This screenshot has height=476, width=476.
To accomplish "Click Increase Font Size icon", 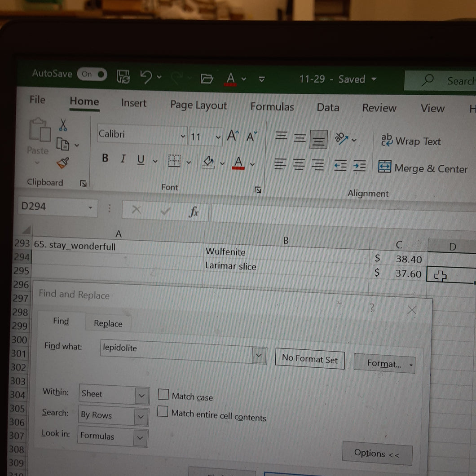I will [x=233, y=136].
